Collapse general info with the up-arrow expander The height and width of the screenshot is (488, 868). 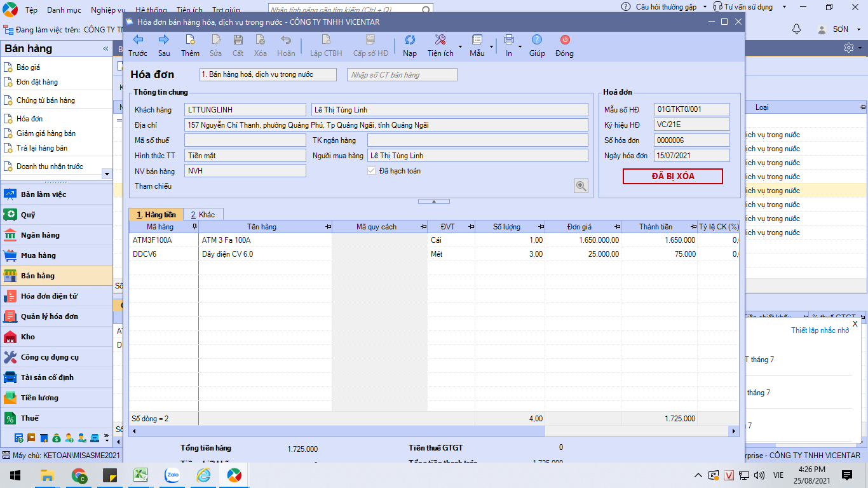coord(434,201)
